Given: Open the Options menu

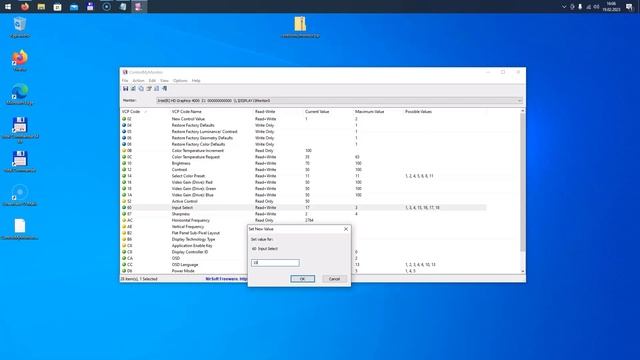Looking at the screenshot, I should [x=180, y=81].
